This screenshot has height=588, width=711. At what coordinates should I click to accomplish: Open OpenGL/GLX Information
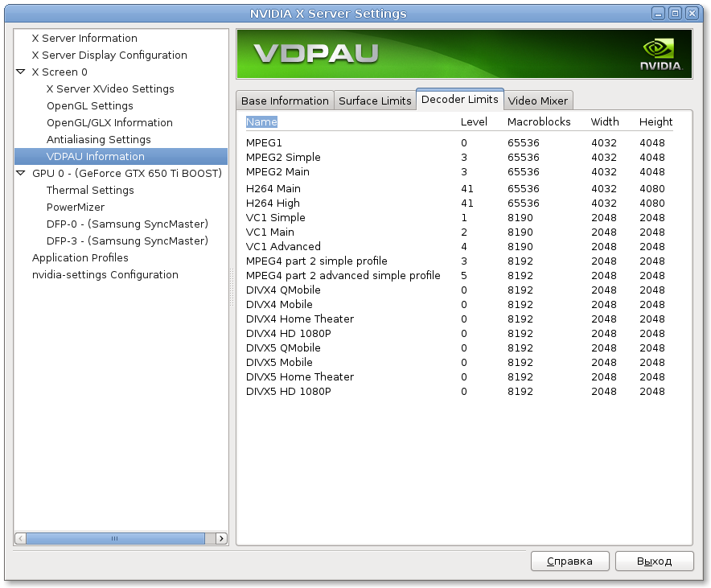[x=109, y=122]
